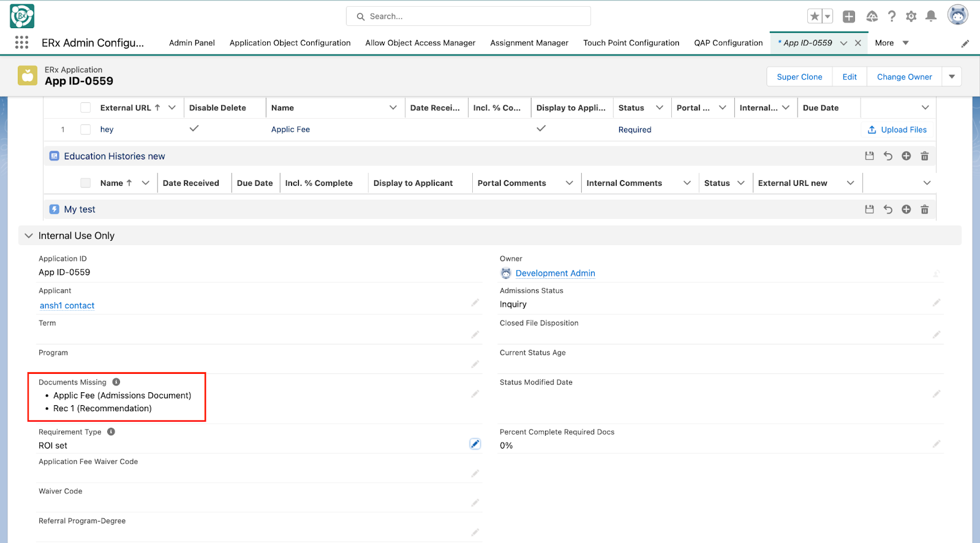The width and height of the screenshot is (980, 543).
Task: Click the Super Clone button
Action: point(799,77)
